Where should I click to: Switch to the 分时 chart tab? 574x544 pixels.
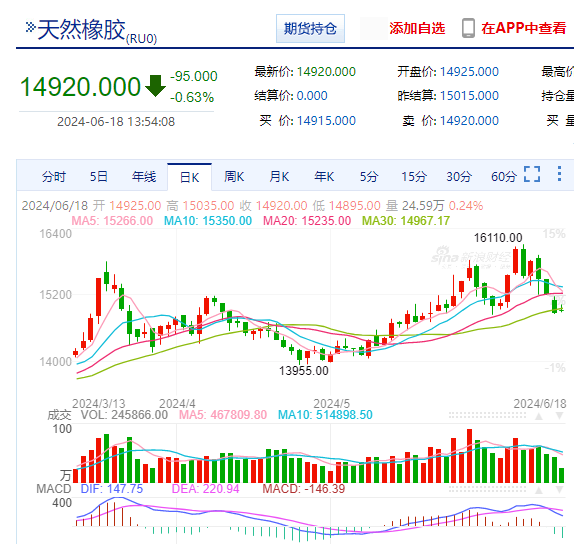point(54,177)
